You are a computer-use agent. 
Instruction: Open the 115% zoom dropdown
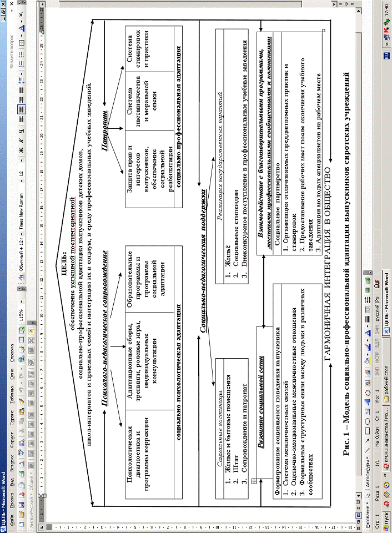coord(22,301)
